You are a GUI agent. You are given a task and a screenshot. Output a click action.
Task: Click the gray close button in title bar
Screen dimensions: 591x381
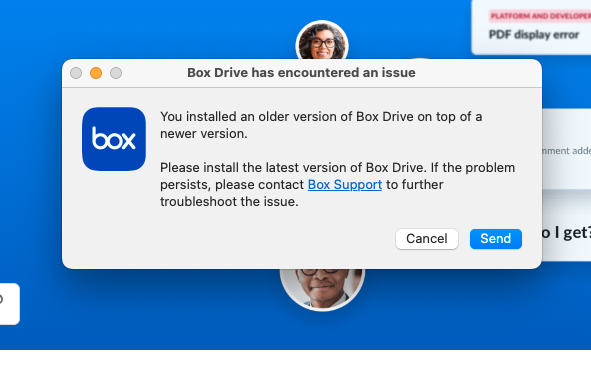[x=76, y=73]
